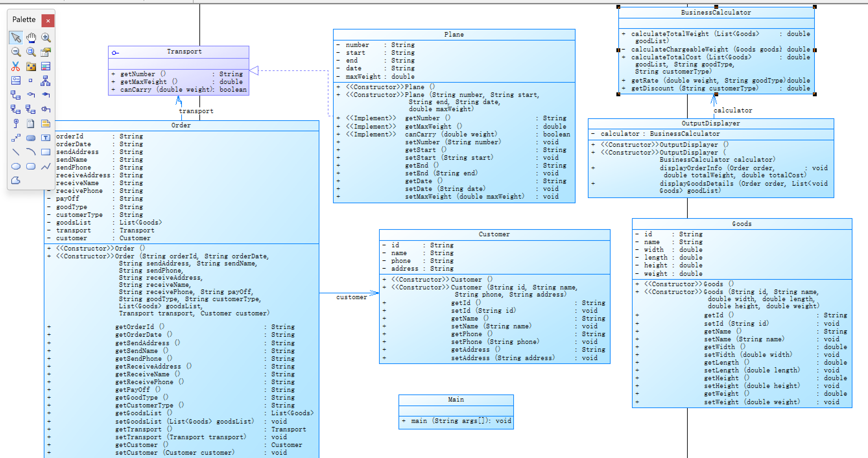
Task: Click the Transport interface header
Action: [184, 52]
